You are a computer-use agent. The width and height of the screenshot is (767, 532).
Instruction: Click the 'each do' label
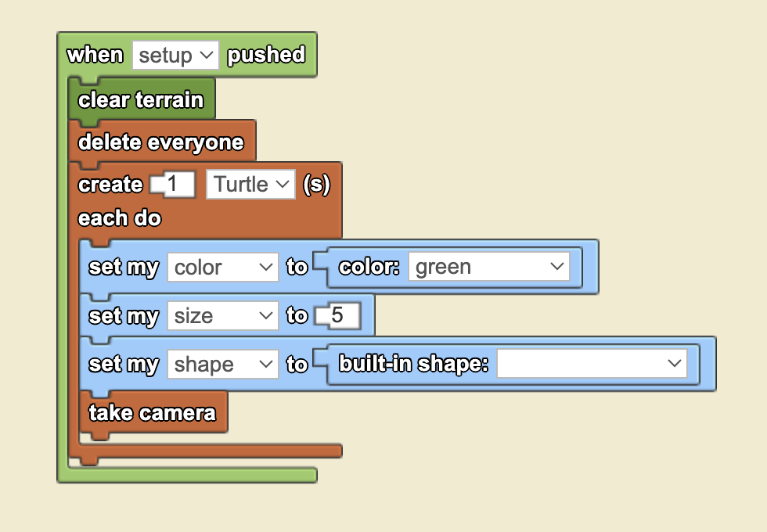[x=119, y=218]
